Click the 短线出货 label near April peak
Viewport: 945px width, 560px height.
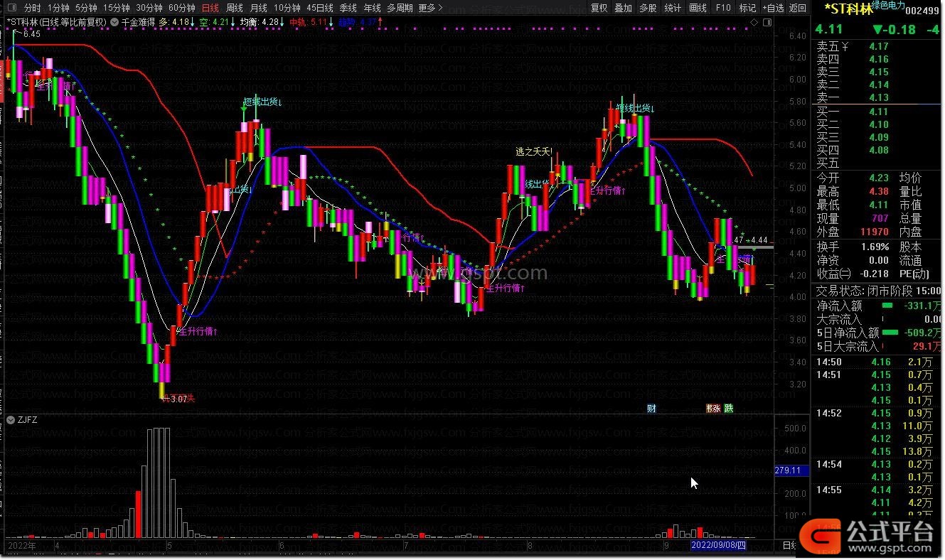coord(262,102)
